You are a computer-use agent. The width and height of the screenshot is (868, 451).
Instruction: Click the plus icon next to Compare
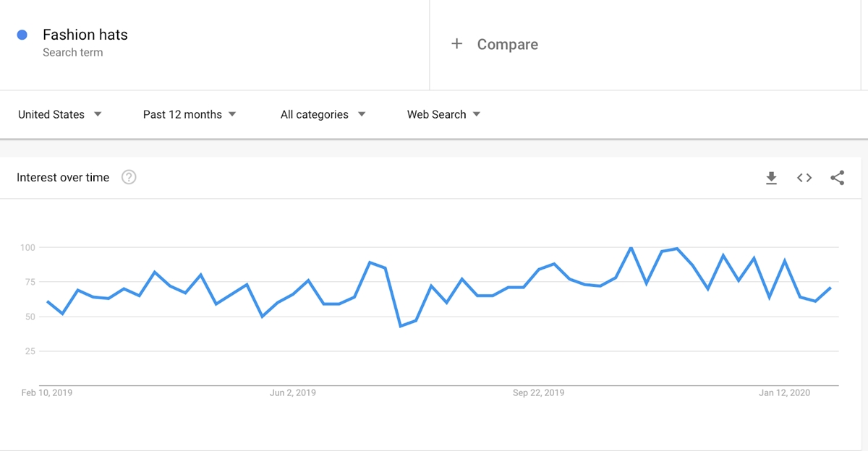click(456, 44)
